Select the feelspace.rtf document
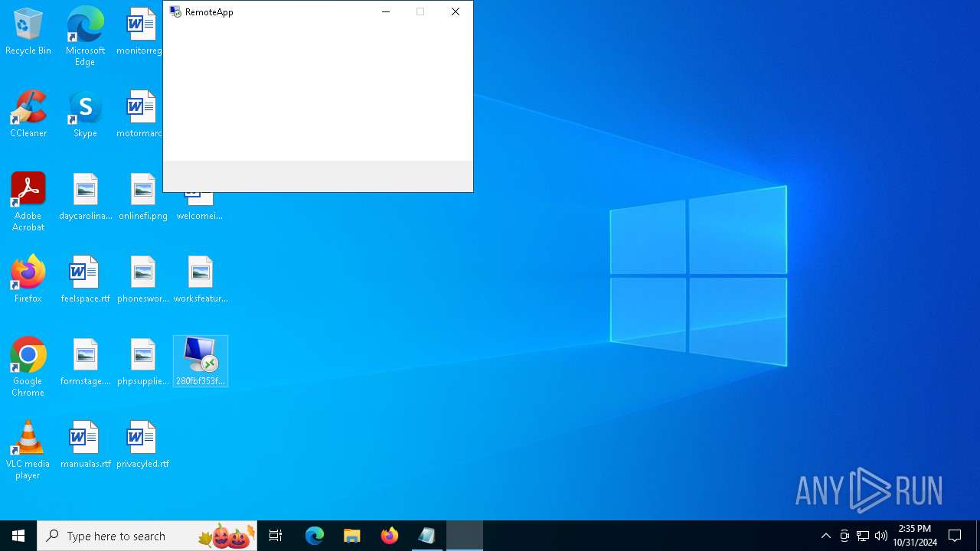 coord(85,280)
